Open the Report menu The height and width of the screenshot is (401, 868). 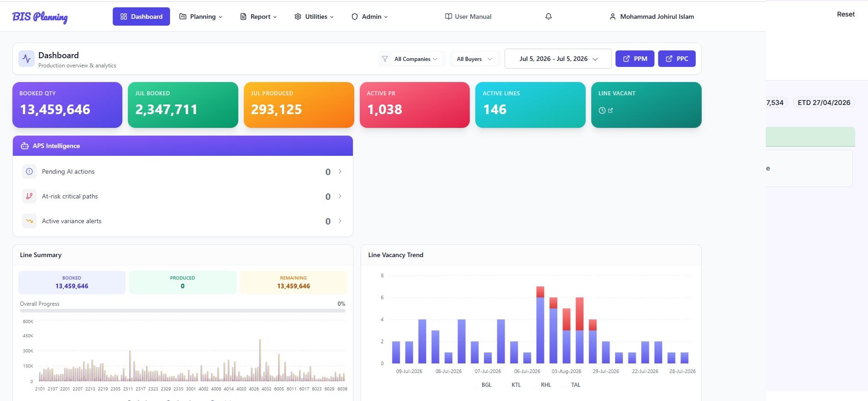pyautogui.click(x=258, y=16)
